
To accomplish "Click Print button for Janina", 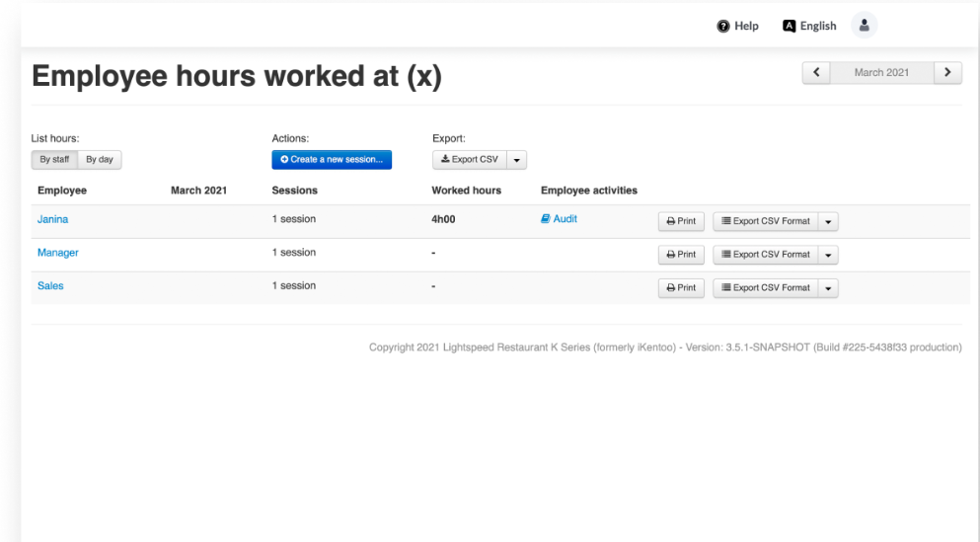I will click(681, 221).
